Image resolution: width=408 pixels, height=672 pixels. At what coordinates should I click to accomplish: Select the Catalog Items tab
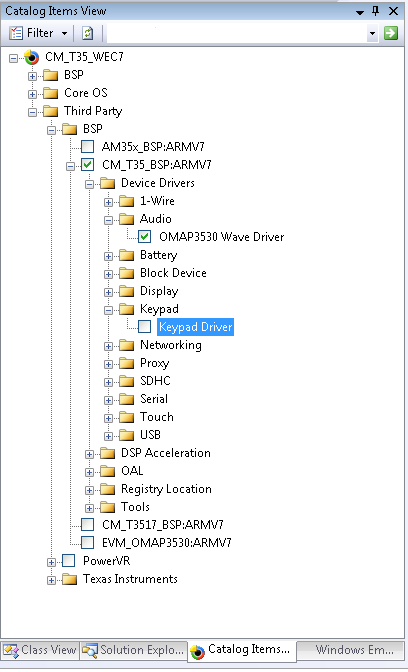242,651
